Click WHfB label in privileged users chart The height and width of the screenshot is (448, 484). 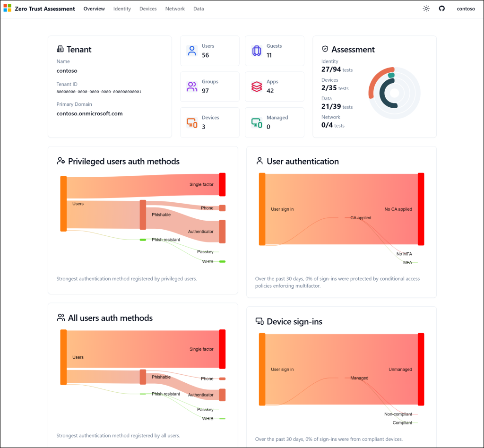pos(207,262)
